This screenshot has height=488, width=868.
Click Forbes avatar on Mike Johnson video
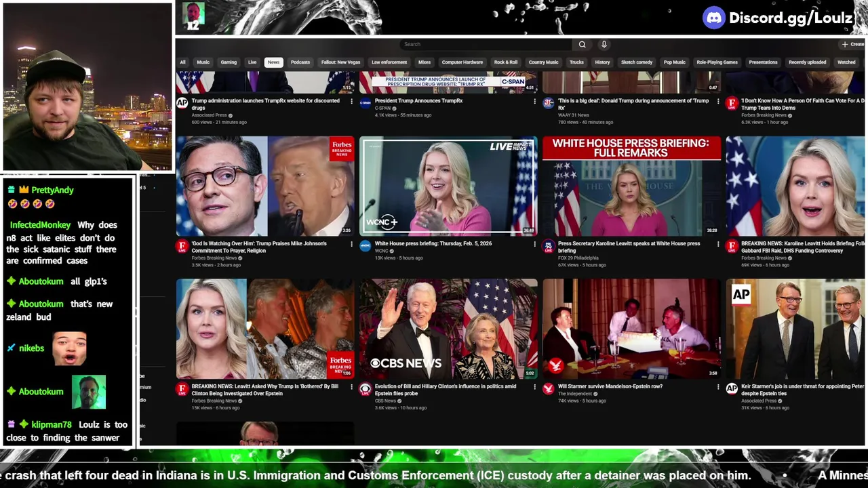click(182, 246)
